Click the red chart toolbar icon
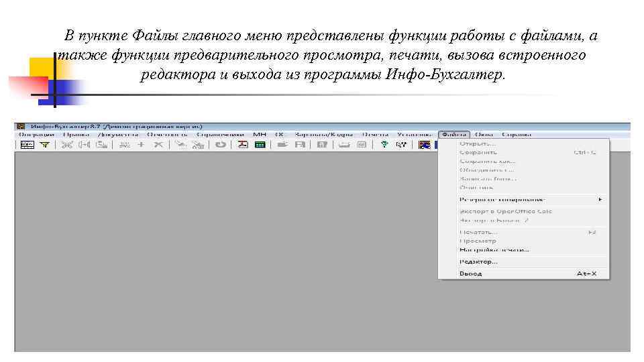Viewport: 644px width, 362px height. coord(243,145)
